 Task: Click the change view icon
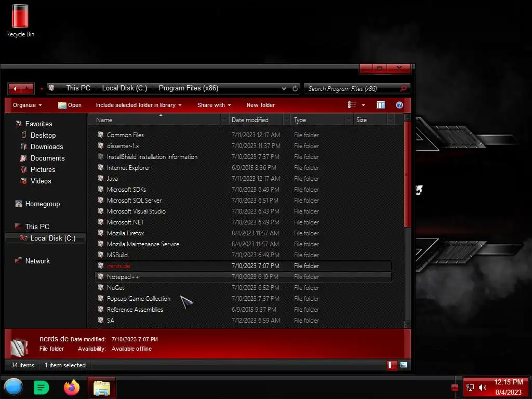pyautogui.click(x=352, y=105)
